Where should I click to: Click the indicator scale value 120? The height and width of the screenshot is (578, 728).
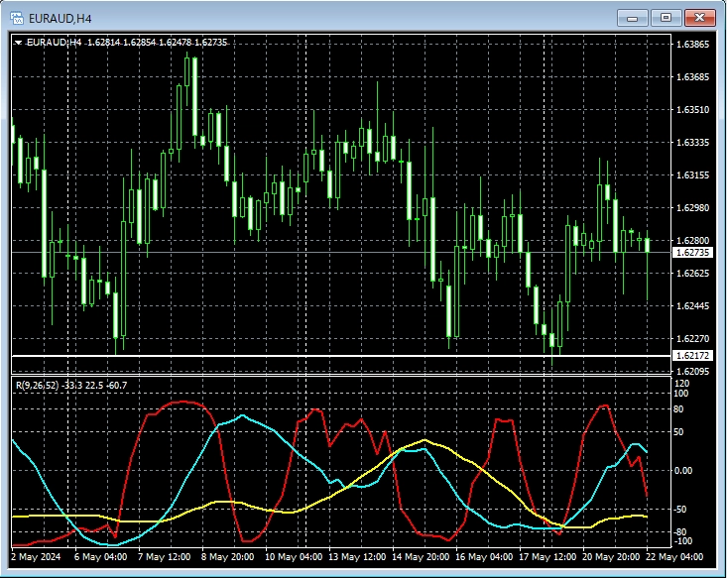[681, 384]
